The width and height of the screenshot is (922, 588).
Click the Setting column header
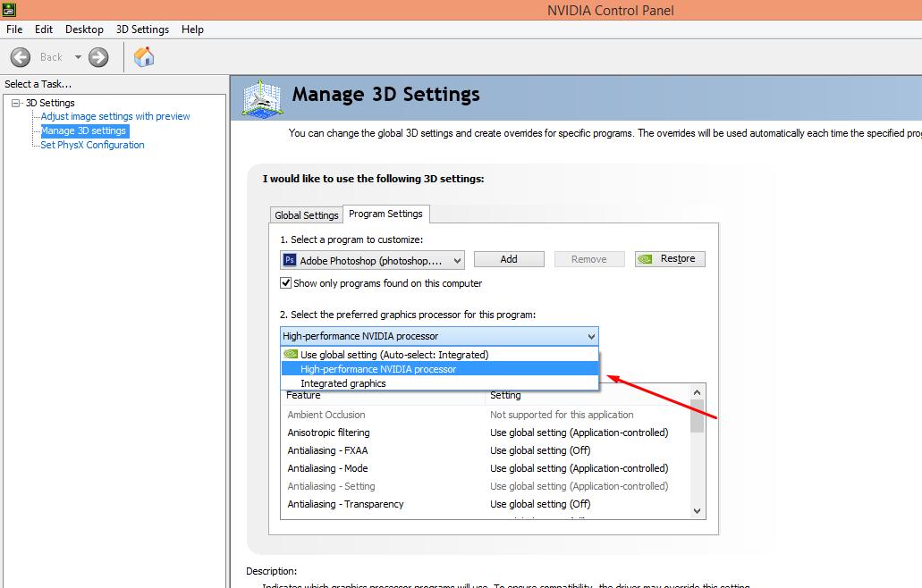tap(587, 397)
